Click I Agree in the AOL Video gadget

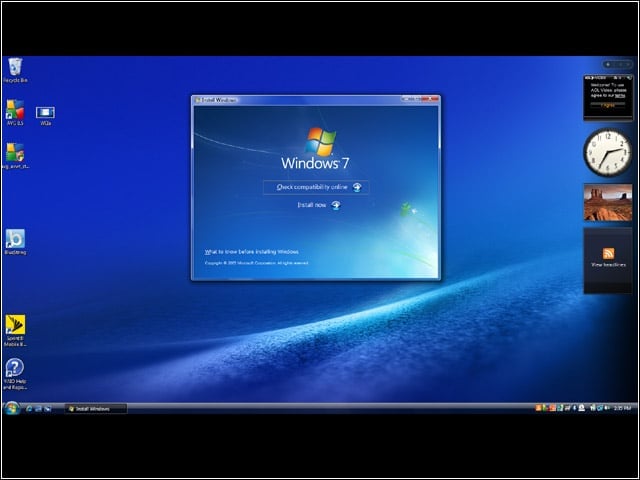coord(608,105)
